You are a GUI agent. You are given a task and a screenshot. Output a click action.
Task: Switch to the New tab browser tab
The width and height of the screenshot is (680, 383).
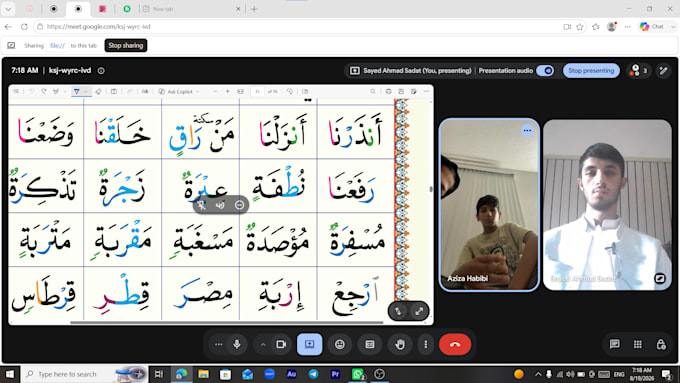[x=191, y=9]
